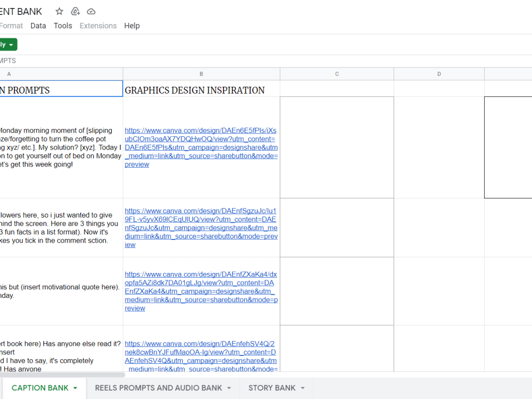
Task: Select empty cell in column C beside first Canva link
Action: (x=337, y=147)
